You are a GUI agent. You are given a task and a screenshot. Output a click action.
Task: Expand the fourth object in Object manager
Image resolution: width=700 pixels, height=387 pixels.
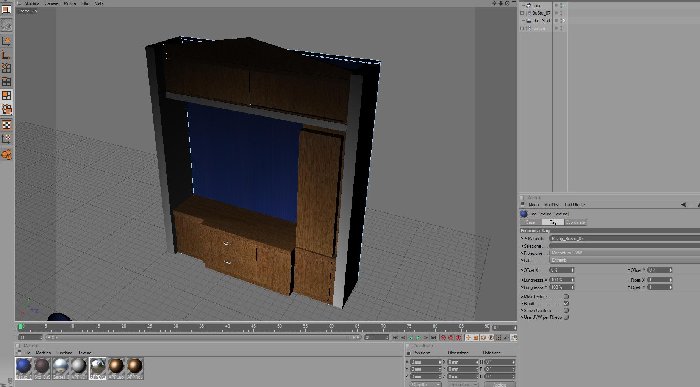(x=522, y=28)
